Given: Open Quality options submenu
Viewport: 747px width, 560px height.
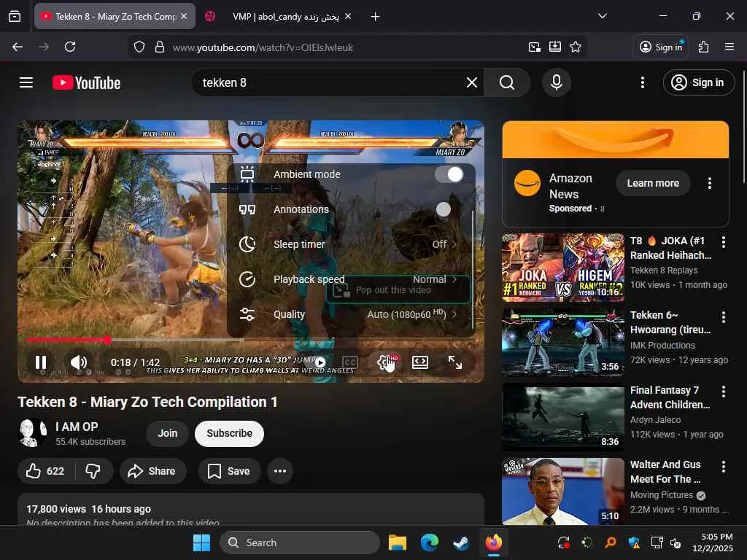Looking at the screenshot, I should pyautogui.click(x=351, y=314).
